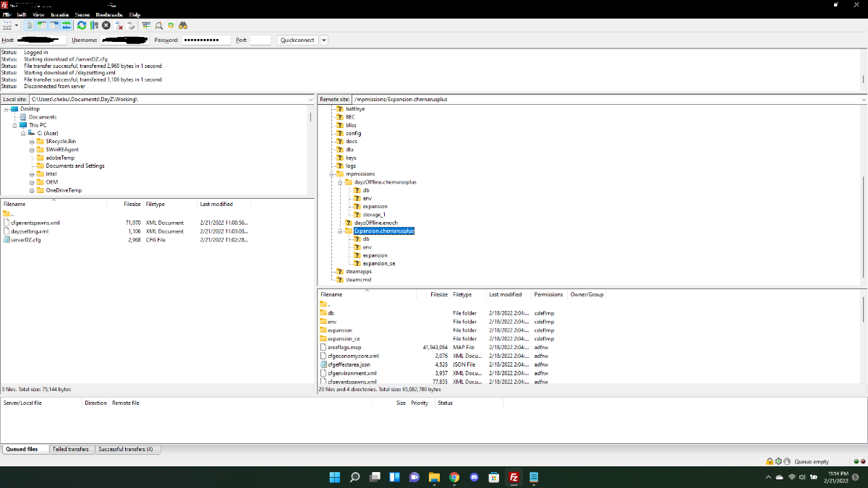Expand the OneDriveTemp folder node
The height and width of the screenshot is (488, 868).
point(32,191)
